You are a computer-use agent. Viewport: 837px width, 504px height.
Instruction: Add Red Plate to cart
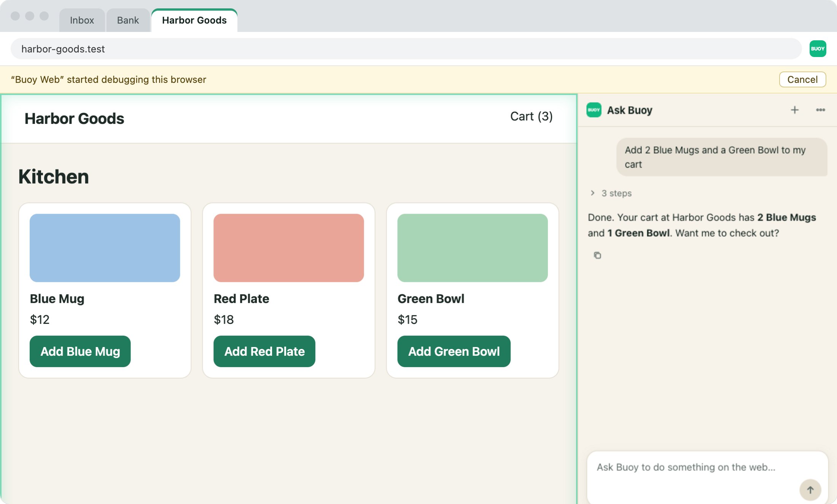pos(264,351)
